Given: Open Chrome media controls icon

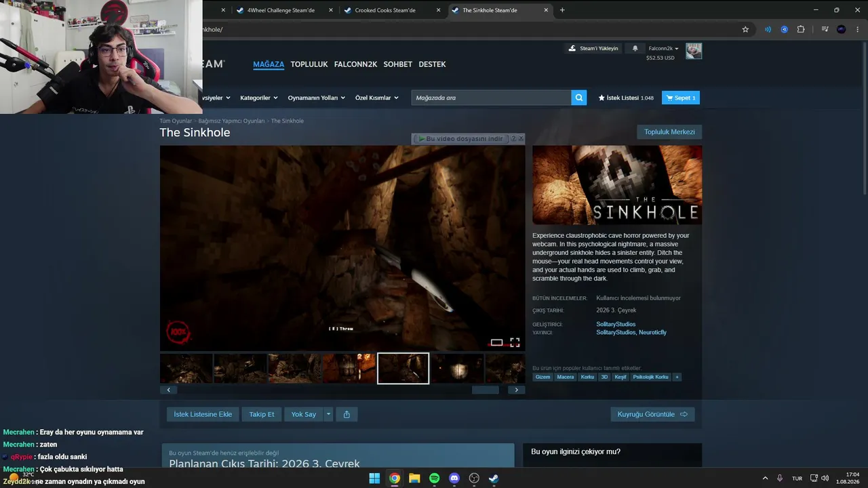Looking at the screenshot, I should [825, 29].
